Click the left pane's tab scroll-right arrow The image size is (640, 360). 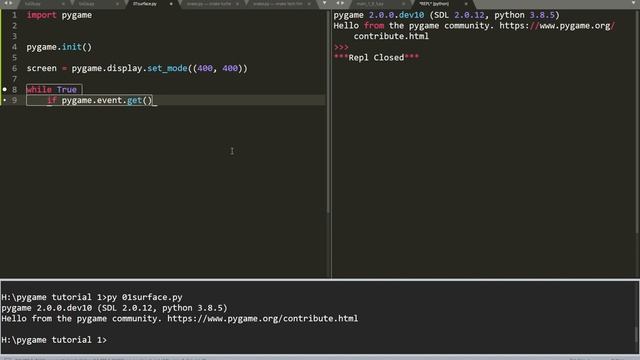[x=11, y=3]
